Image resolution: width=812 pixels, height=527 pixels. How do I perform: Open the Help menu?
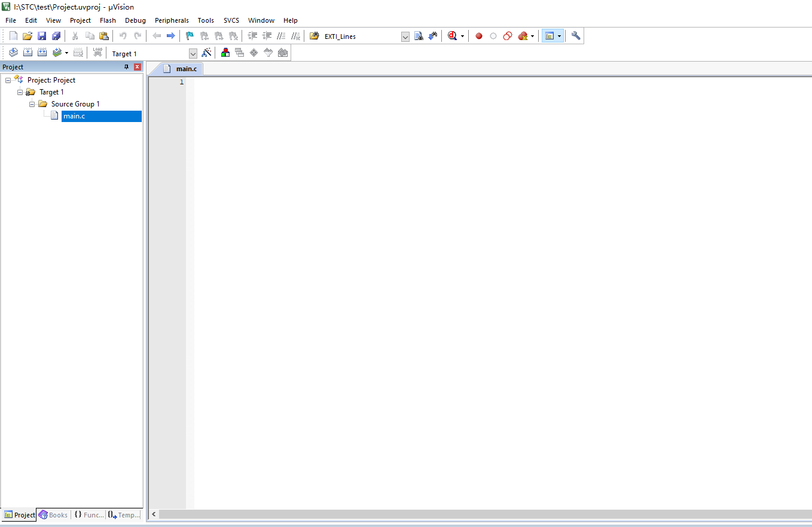click(x=291, y=20)
